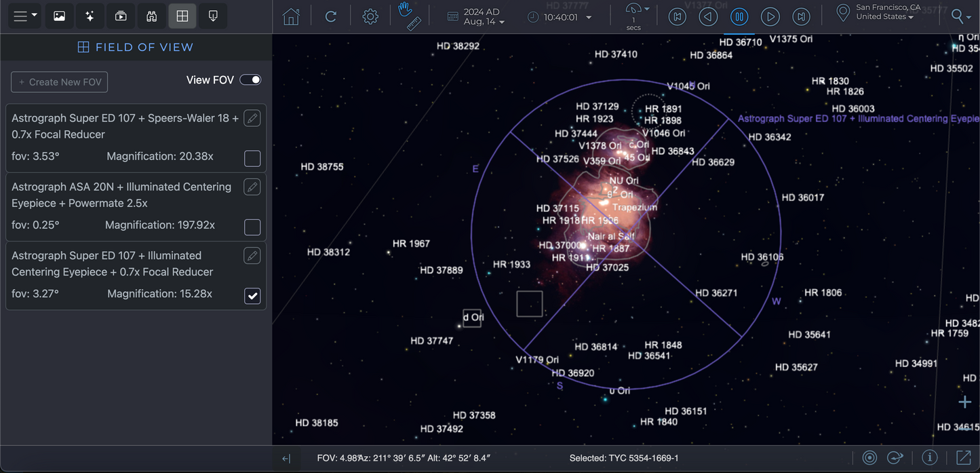The height and width of the screenshot is (473, 980).
Task: Enable the fov 3.53° Speers-Waler checkbox
Action: tap(252, 158)
